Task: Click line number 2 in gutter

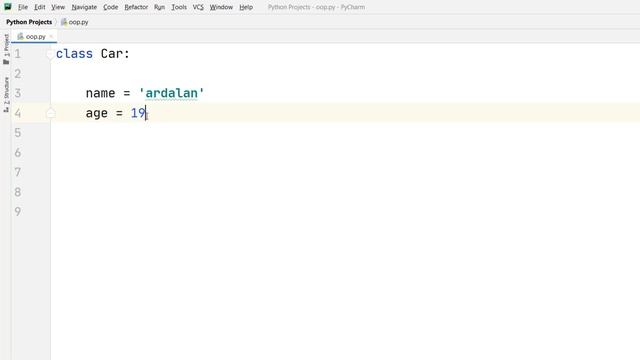Action: [x=18, y=74]
